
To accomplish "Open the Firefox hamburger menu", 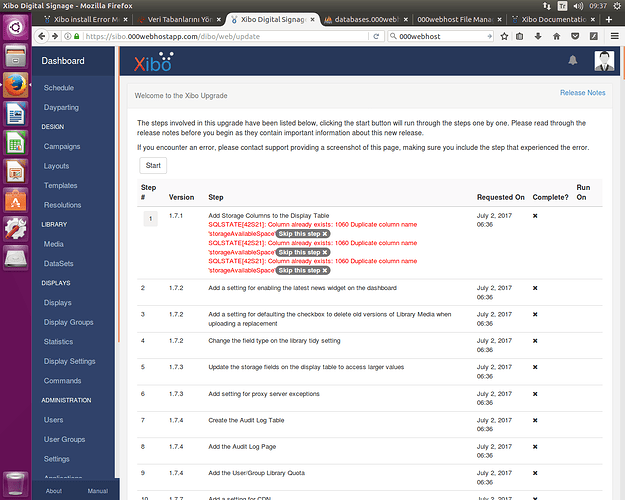I will pos(615,36).
